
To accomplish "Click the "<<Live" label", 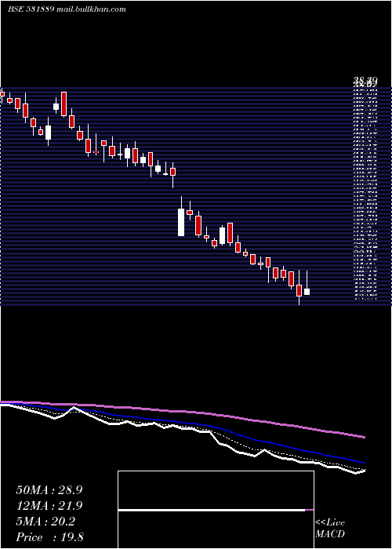I will tap(330, 523).
